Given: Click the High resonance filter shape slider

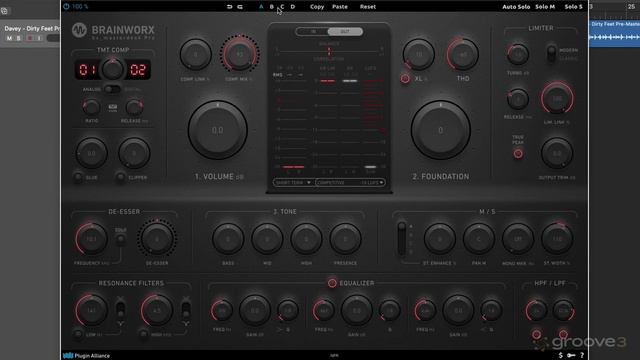Looking at the screenshot, I should point(186,310).
